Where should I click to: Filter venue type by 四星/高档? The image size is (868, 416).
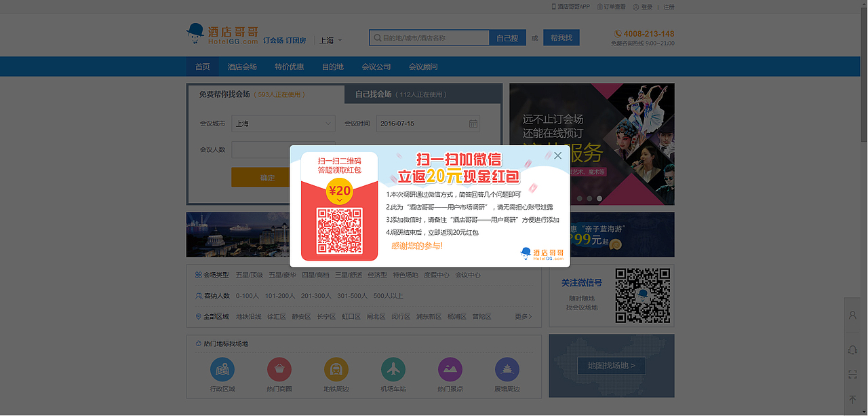315,275
